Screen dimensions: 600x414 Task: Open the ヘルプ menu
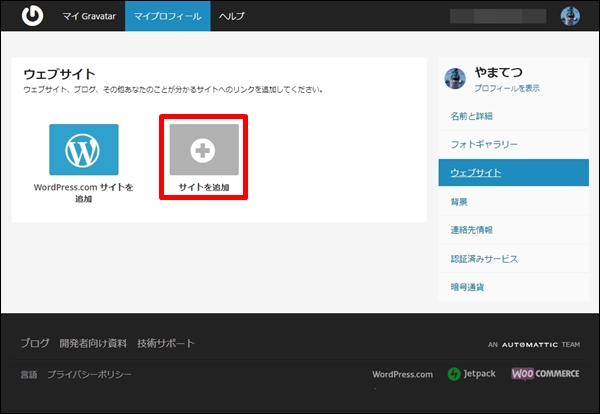(232, 16)
